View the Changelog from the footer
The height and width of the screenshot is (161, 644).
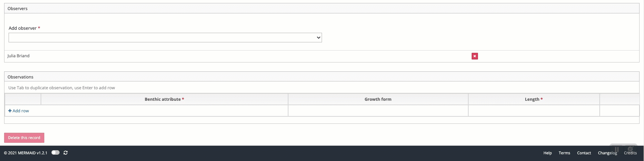coord(608,153)
